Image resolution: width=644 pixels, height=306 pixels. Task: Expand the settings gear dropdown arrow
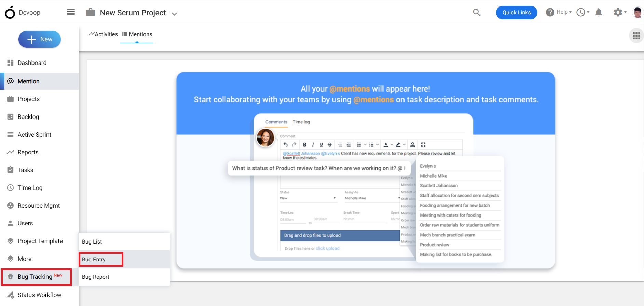pyautogui.click(x=625, y=12)
